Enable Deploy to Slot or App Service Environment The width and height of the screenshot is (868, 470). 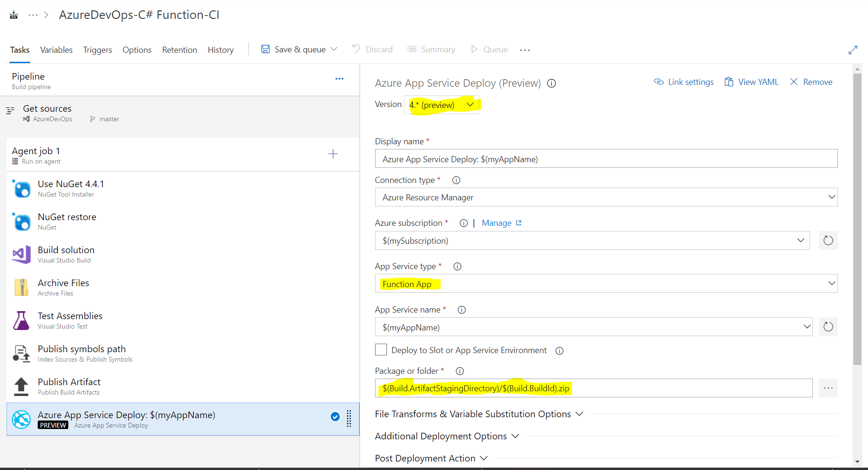[x=381, y=349]
